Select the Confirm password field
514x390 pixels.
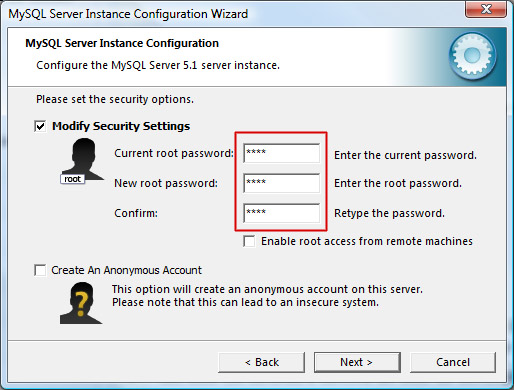[282, 213]
